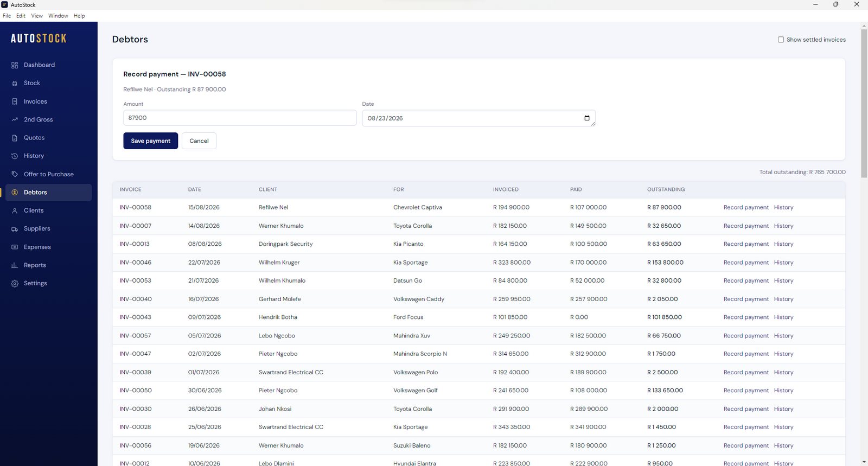The height and width of the screenshot is (466, 868).
Task: Click the Debtors coin icon
Action: 15,193
